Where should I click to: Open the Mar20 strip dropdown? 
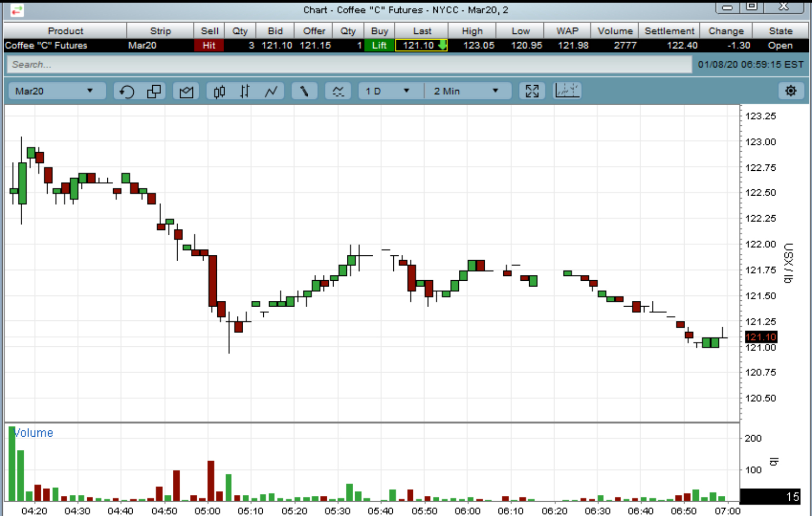pyautogui.click(x=55, y=91)
